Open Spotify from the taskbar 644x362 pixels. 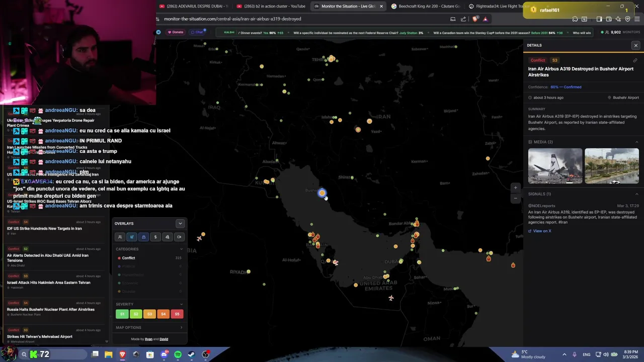(x=178, y=354)
